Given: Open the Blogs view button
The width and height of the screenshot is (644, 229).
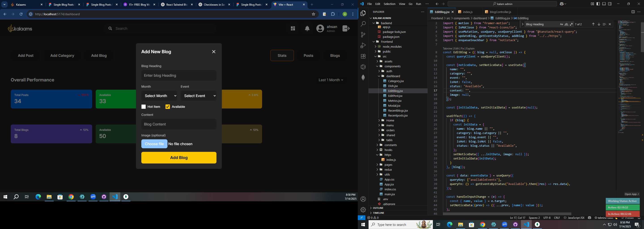Looking at the screenshot, I should point(335,55).
